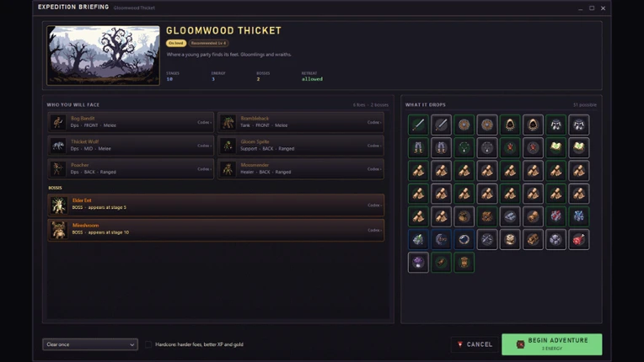Click the Recommended Lv 4 badge
Image resolution: width=644 pixels, height=362 pixels.
pyautogui.click(x=209, y=43)
